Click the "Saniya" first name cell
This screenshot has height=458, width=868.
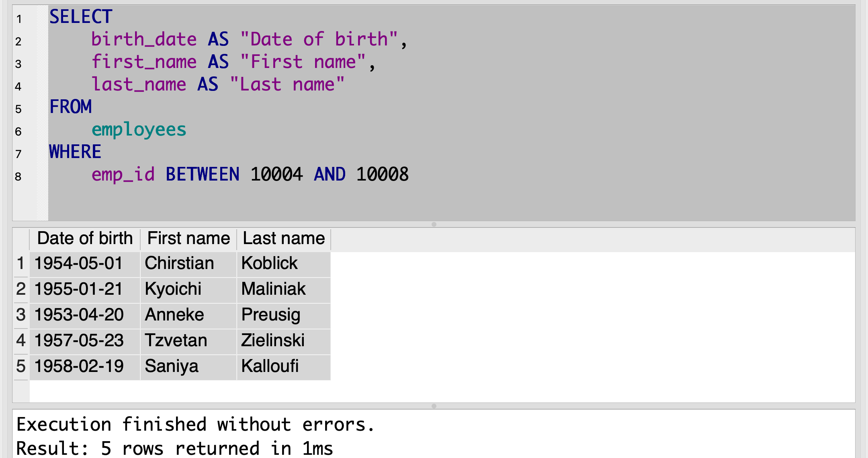point(172,366)
